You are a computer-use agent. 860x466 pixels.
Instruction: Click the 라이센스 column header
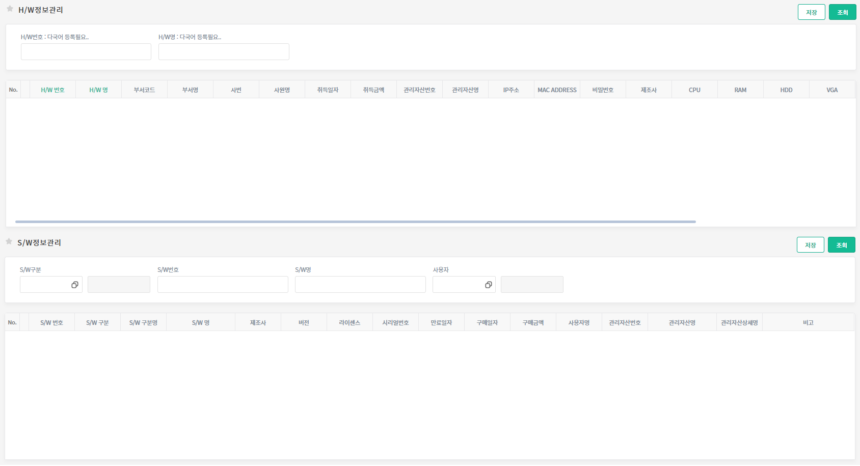(349, 323)
